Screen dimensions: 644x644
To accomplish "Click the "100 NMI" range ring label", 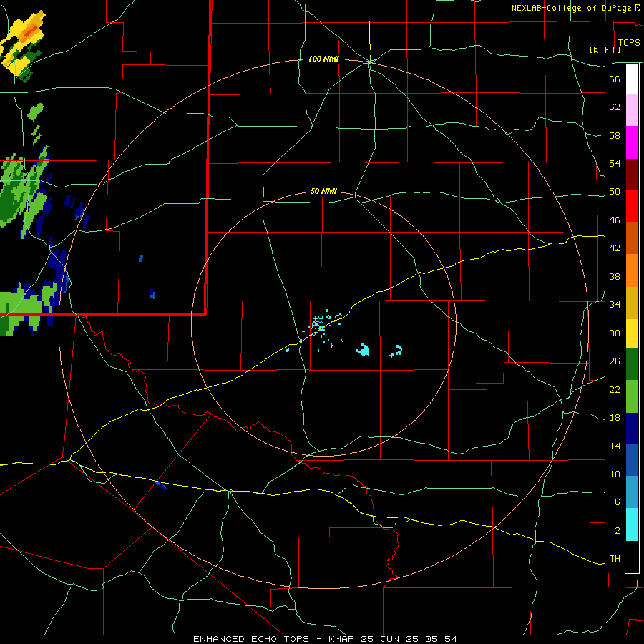I will (323, 59).
